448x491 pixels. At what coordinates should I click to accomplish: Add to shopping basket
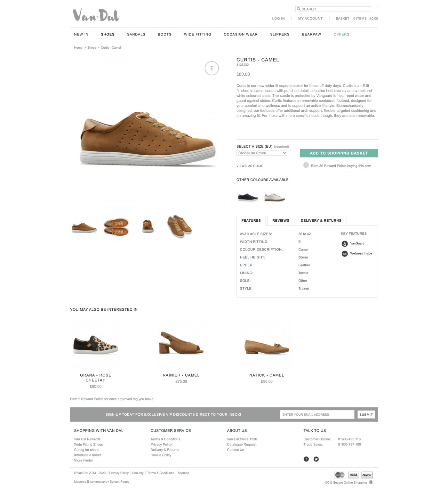click(339, 153)
